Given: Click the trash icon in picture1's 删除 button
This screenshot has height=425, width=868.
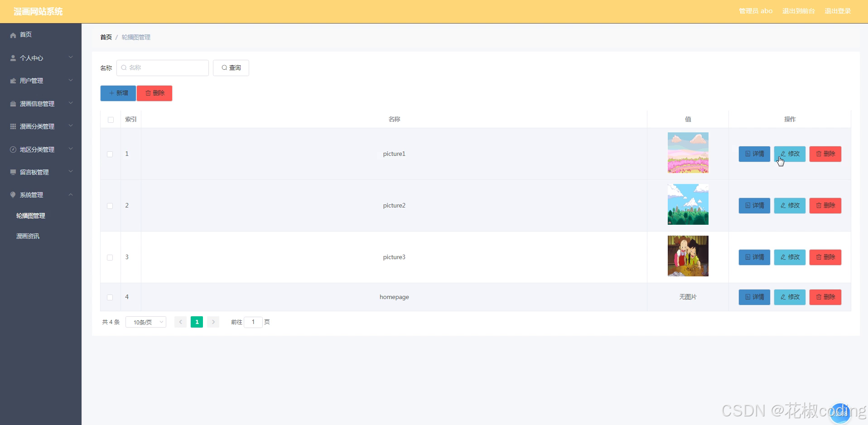Looking at the screenshot, I should pos(819,154).
